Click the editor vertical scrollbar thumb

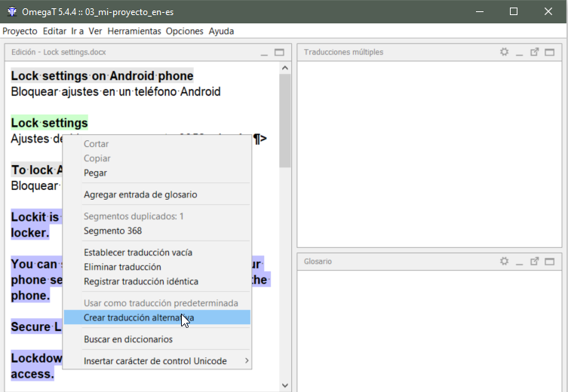click(x=285, y=121)
